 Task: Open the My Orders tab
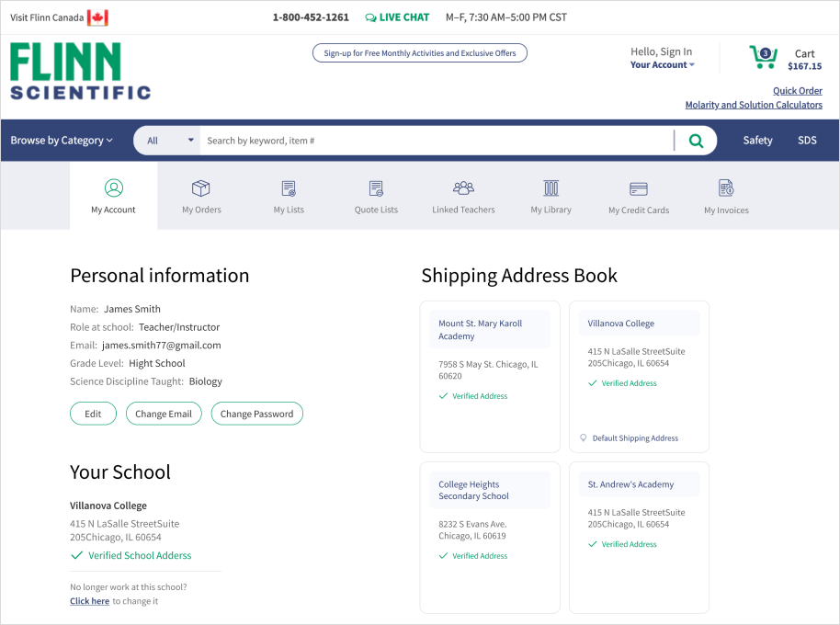201,196
